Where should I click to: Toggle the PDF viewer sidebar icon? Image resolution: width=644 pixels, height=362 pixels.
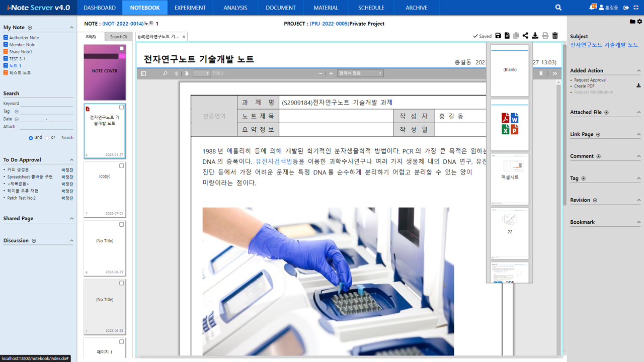[143, 73]
